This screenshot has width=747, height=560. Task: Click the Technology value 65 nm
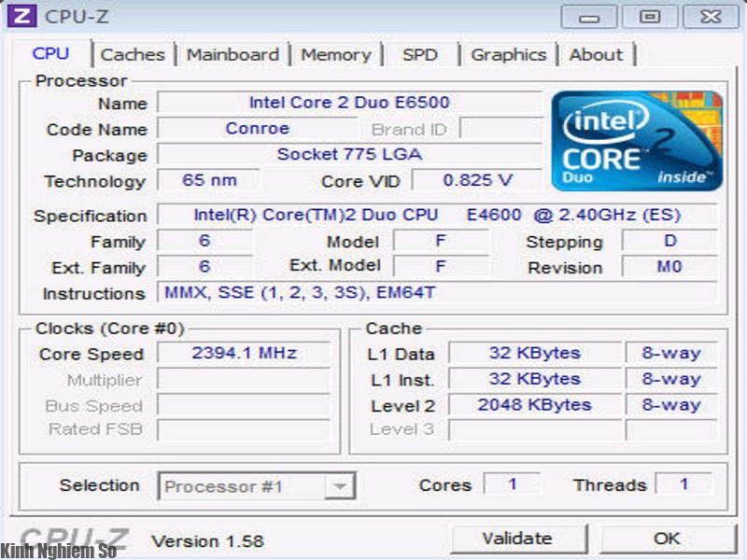pyautogui.click(x=208, y=180)
